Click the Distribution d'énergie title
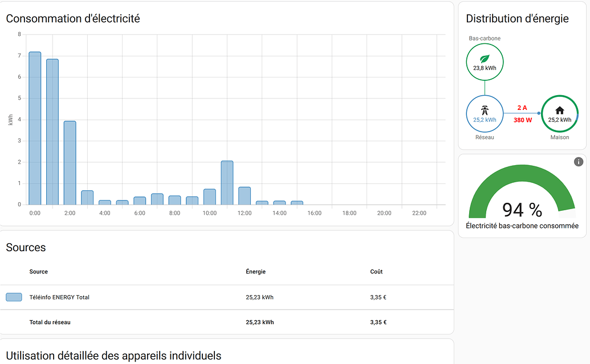 point(516,18)
